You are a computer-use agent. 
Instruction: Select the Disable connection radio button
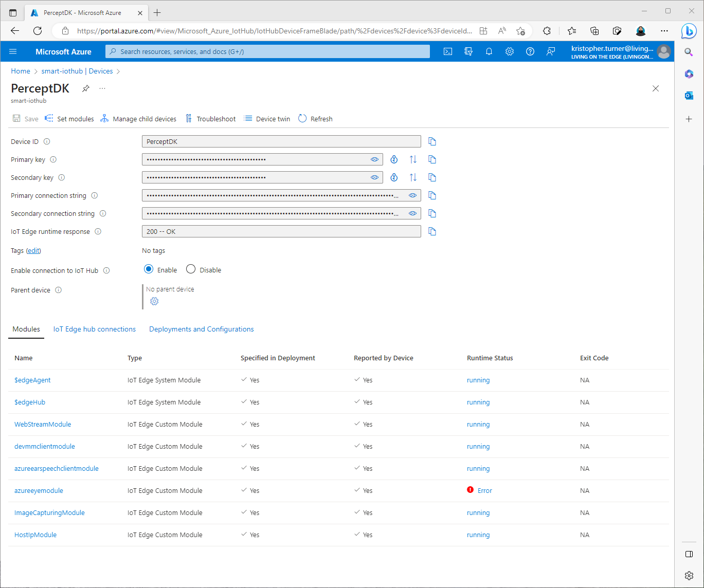click(x=191, y=269)
